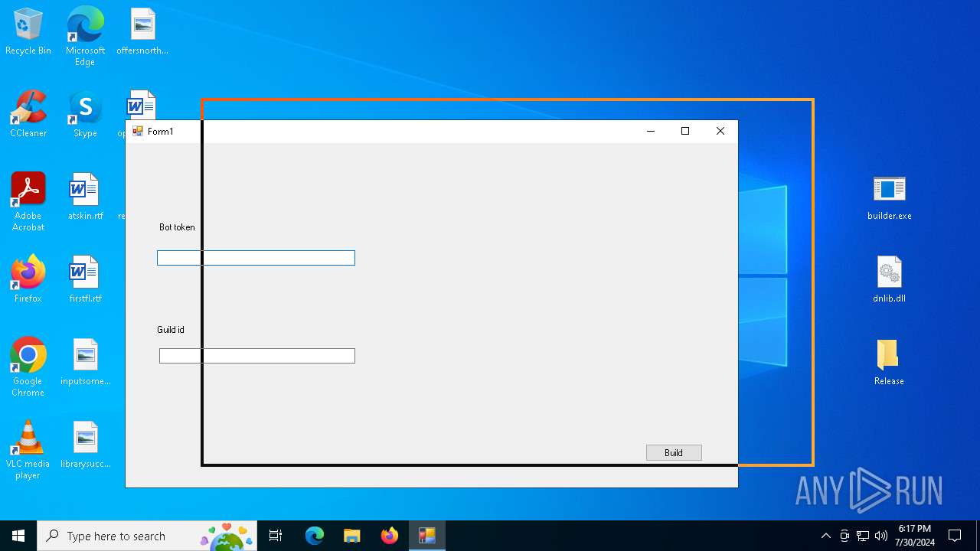Select the firstfl.rtf document icon
The height and width of the screenshot is (551, 980).
click(85, 280)
